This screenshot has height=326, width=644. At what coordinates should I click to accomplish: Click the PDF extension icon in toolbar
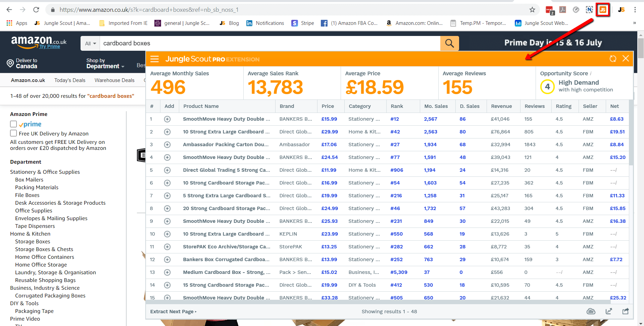563,10
